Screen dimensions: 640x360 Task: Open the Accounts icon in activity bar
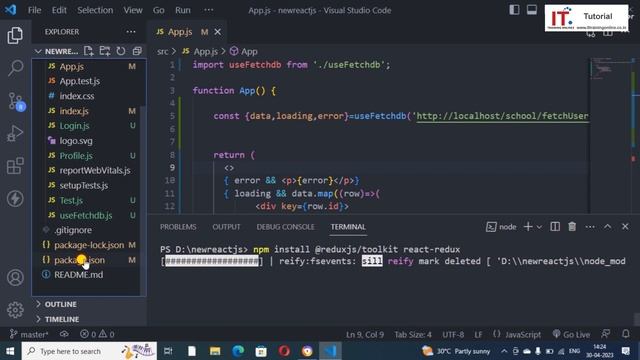point(15,278)
